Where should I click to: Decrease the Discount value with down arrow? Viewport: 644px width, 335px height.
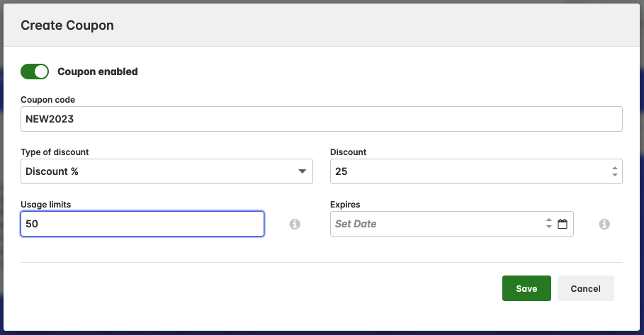tap(614, 175)
